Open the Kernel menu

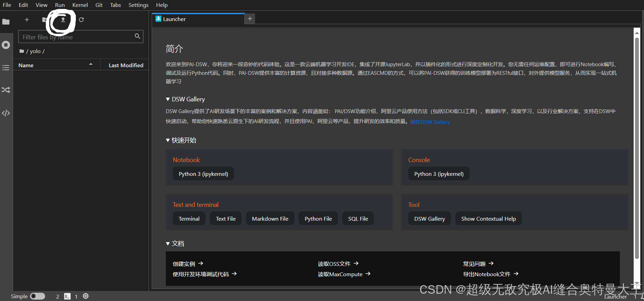80,5
